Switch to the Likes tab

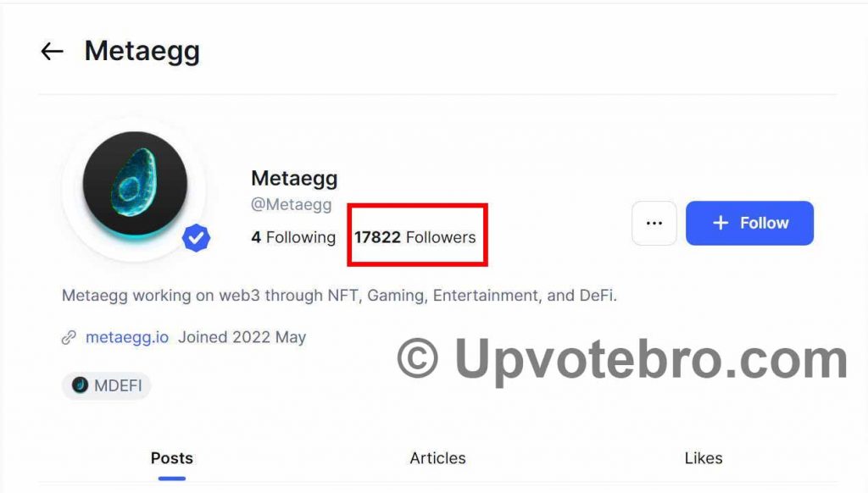point(703,458)
